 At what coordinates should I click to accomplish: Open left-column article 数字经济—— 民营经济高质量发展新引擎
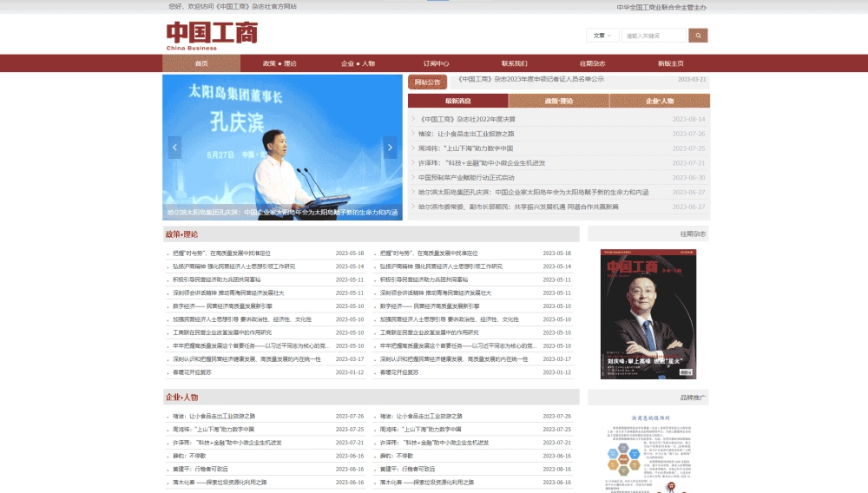222,306
